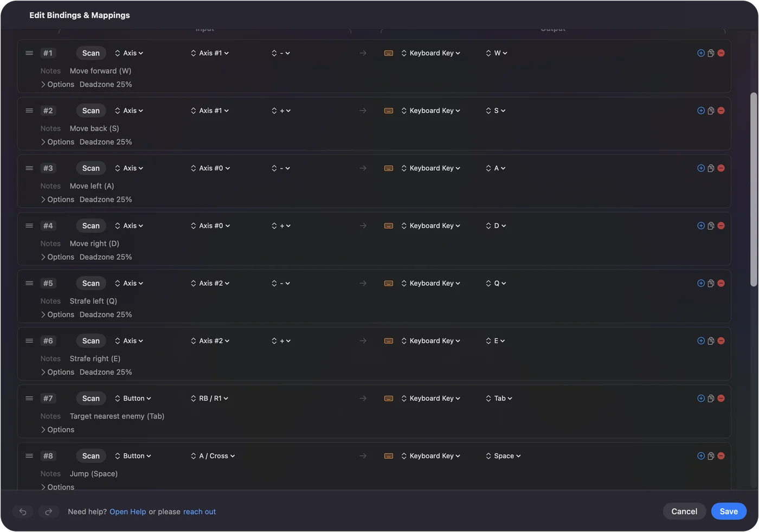Click the reorder handle of binding #7
Image resolution: width=759 pixels, height=532 pixels.
[29, 398]
